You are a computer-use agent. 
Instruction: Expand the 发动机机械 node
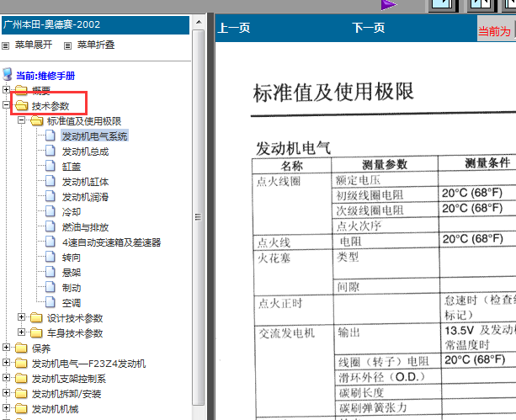[6, 407]
